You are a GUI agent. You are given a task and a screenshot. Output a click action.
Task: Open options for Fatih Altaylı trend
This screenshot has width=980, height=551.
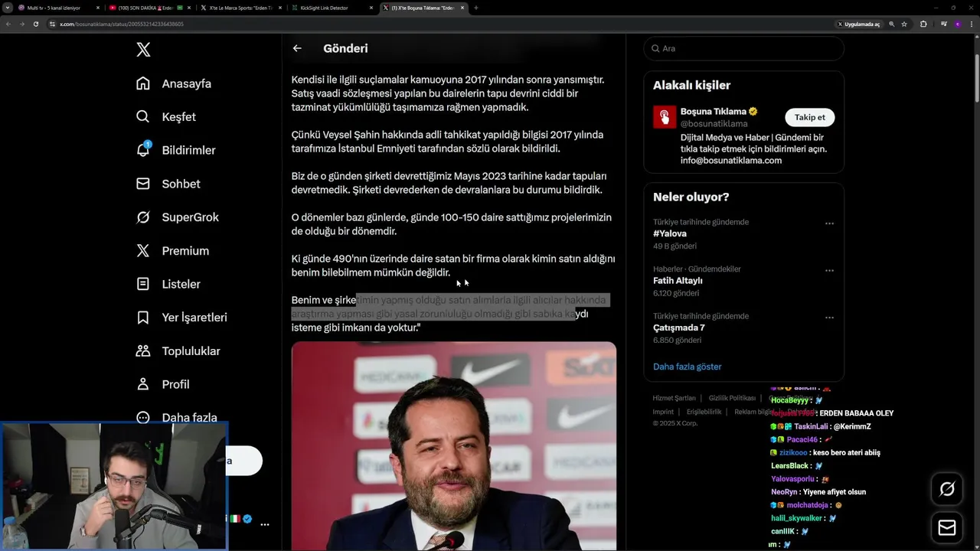(829, 270)
